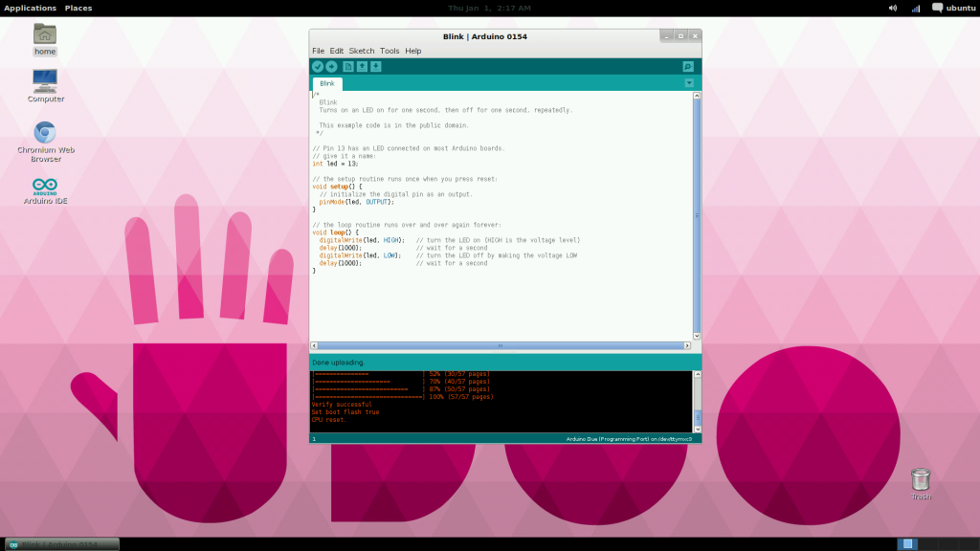Image resolution: width=980 pixels, height=551 pixels.
Task: Click the 'Verify successful' console line
Action: [342, 405]
